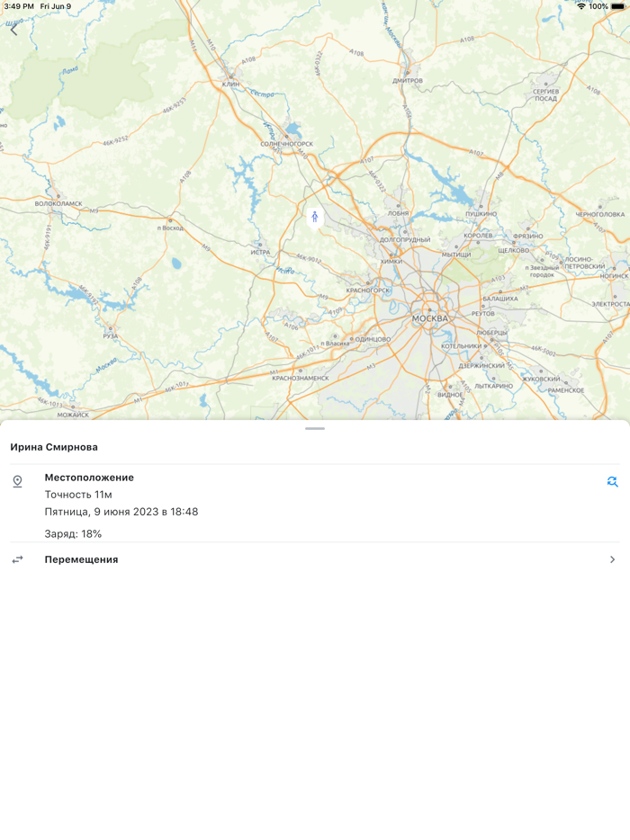Click the ЧЕРНОГОЛОВКА label on map
The image size is (630, 840).
click(600, 214)
